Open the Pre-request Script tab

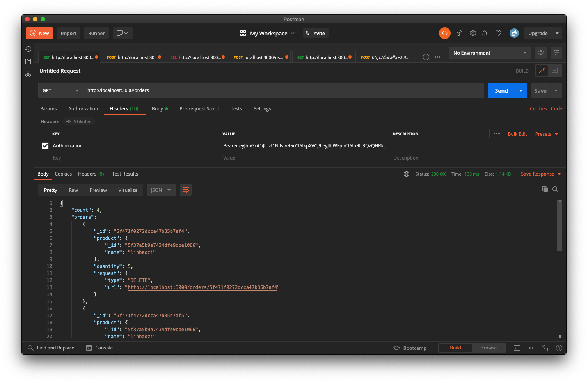coord(199,109)
